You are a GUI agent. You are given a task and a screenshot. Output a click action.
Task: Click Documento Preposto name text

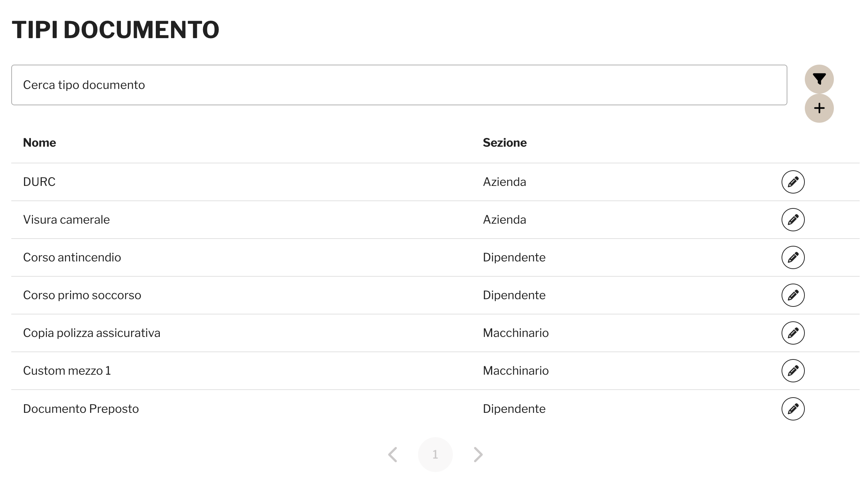[81, 409]
